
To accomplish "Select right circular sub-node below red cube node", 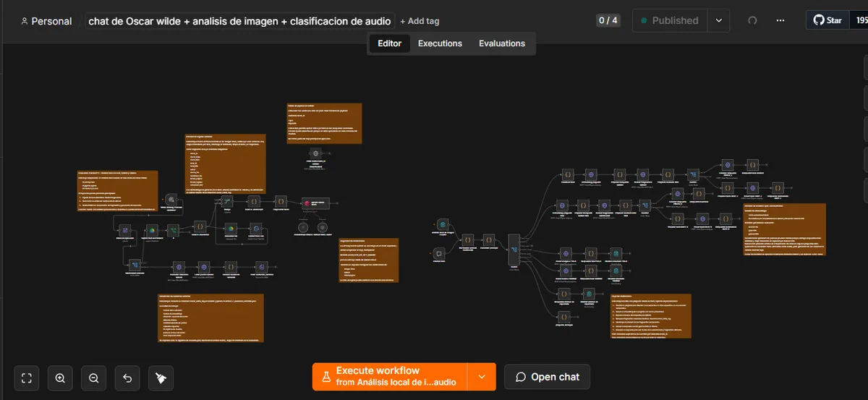I will pyautogui.click(x=323, y=228).
